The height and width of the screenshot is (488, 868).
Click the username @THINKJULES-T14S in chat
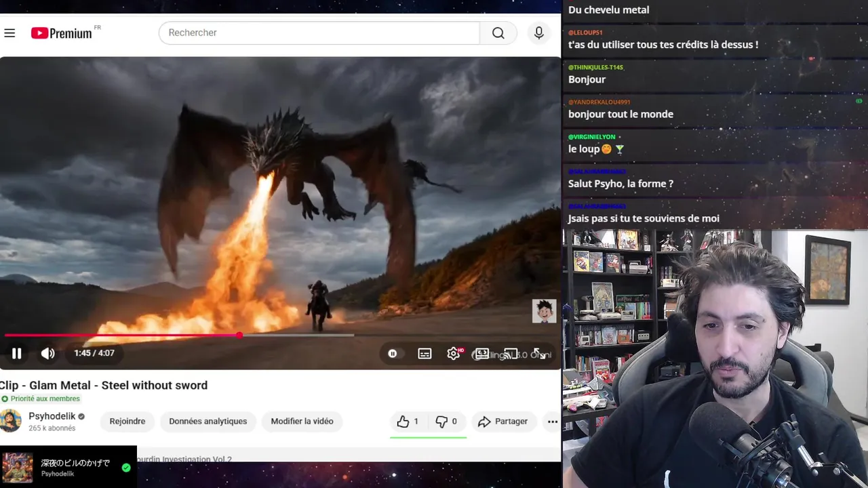tap(595, 67)
